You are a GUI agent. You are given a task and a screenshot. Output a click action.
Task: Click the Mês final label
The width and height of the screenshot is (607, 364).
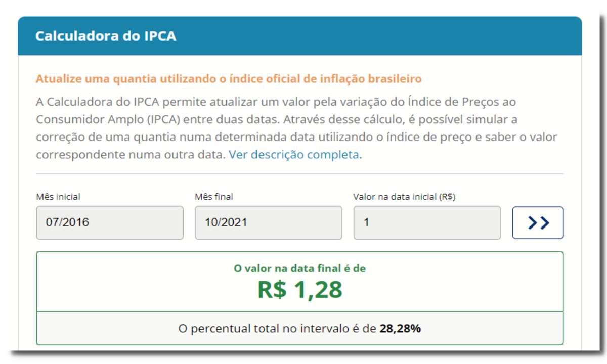[214, 197]
